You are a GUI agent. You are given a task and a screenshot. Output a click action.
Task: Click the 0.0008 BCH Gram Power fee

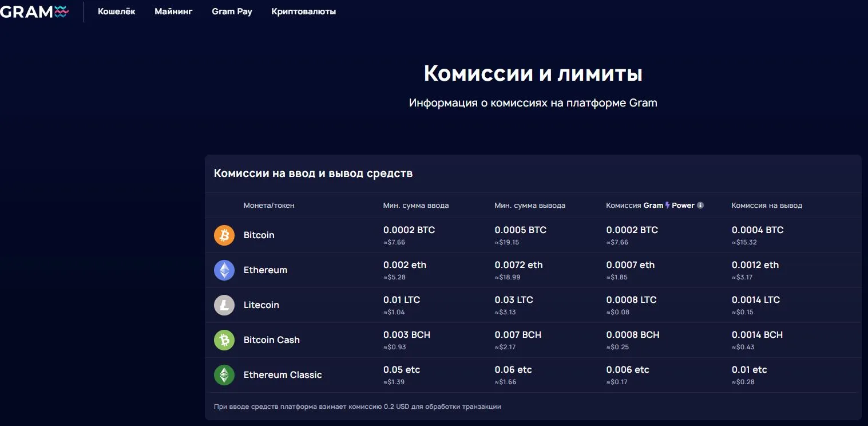coord(633,335)
